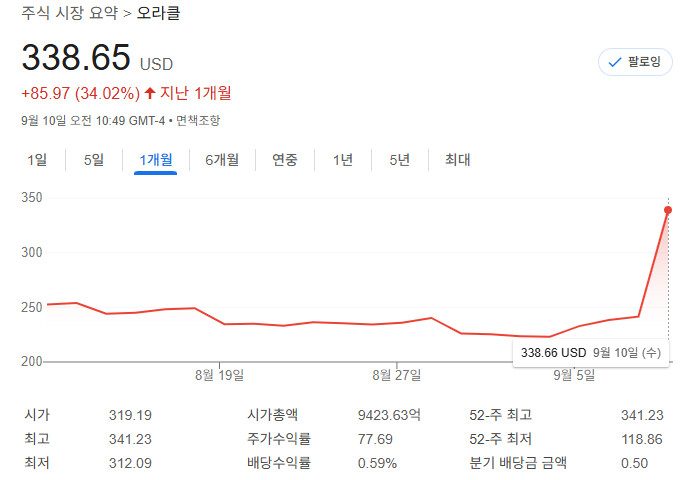Click the 200 y-axis label
This screenshot has height=480, width=693.
click(32, 362)
